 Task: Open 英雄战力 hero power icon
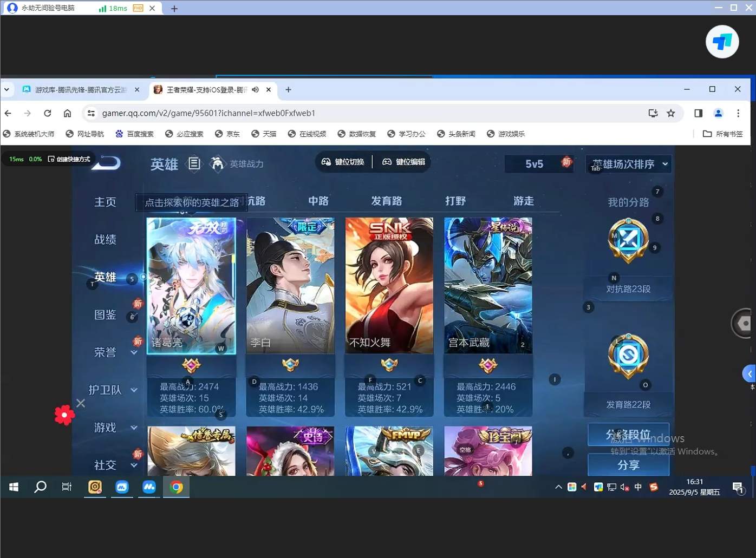[217, 163]
